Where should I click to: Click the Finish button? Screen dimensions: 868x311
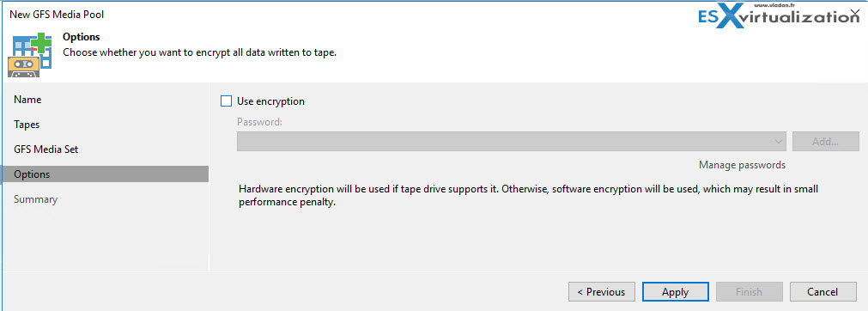749,291
